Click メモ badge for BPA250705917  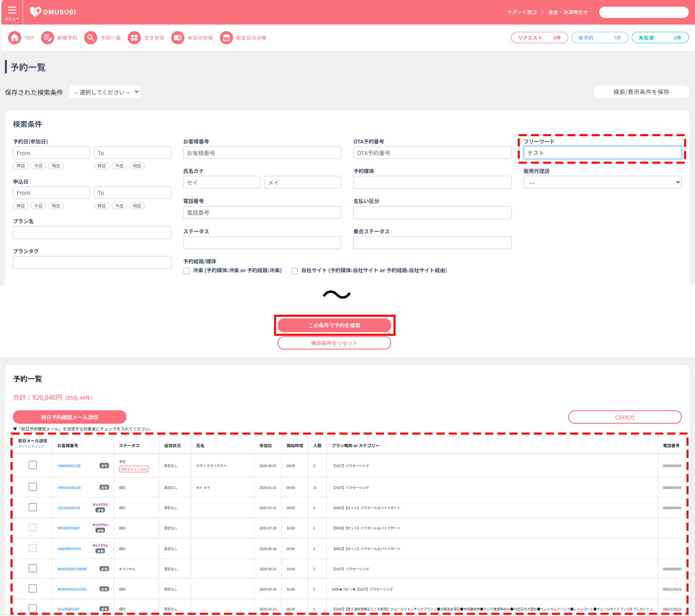point(100,530)
